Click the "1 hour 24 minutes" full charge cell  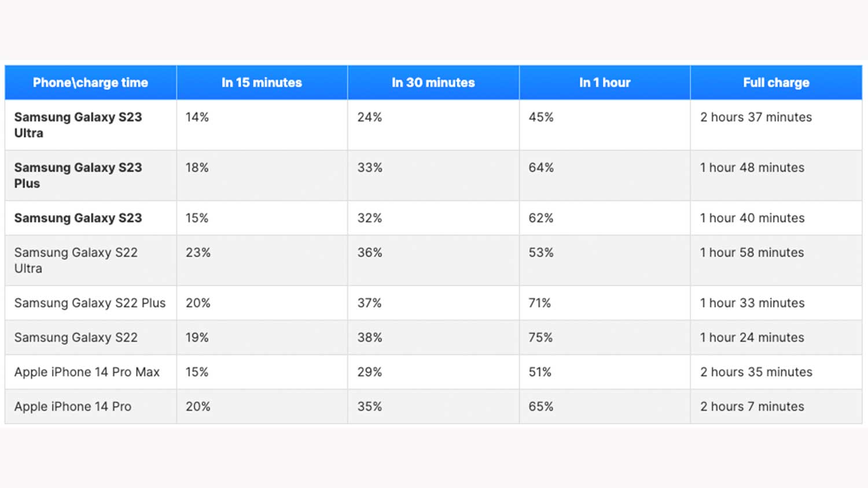click(752, 338)
